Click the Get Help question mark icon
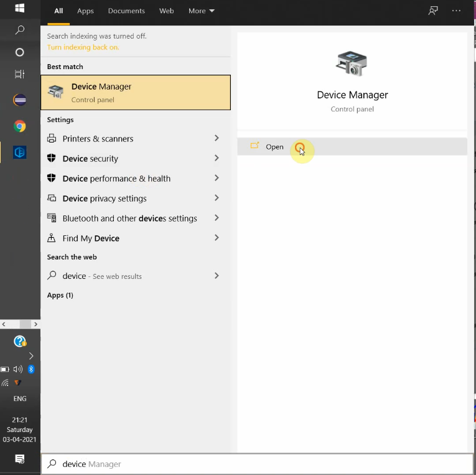The image size is (476, 475). coord(20,341)
